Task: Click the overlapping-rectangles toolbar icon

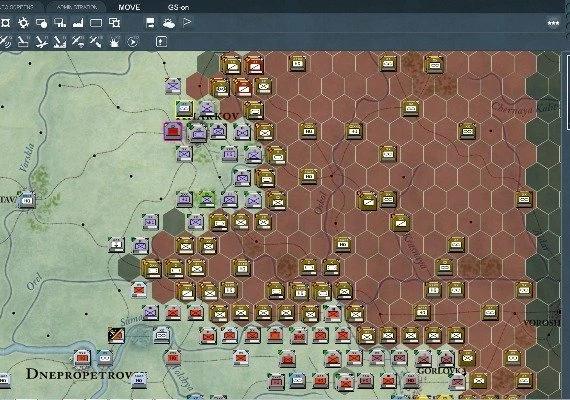Action: [x=115, y=23]
